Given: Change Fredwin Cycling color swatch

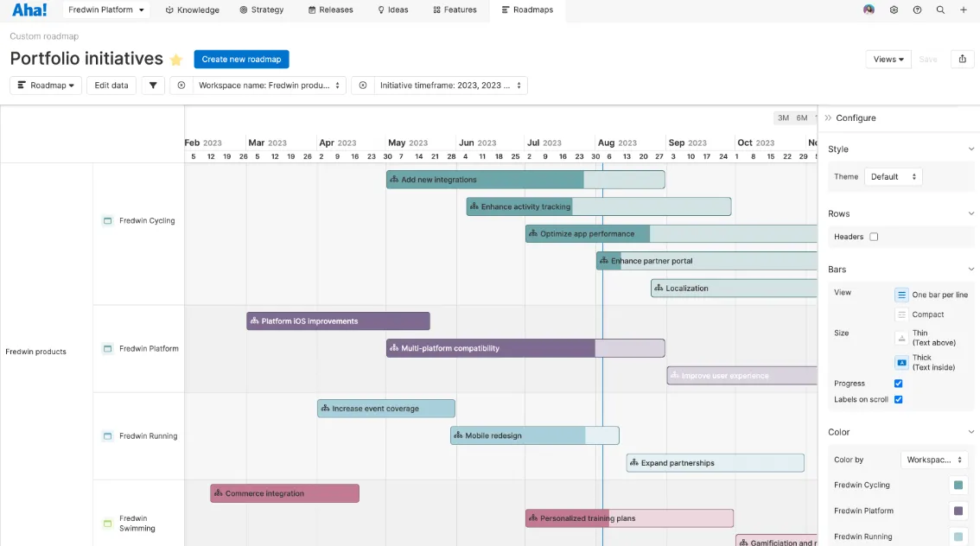Looking at the screenshot, I should (x=958, y=485).
